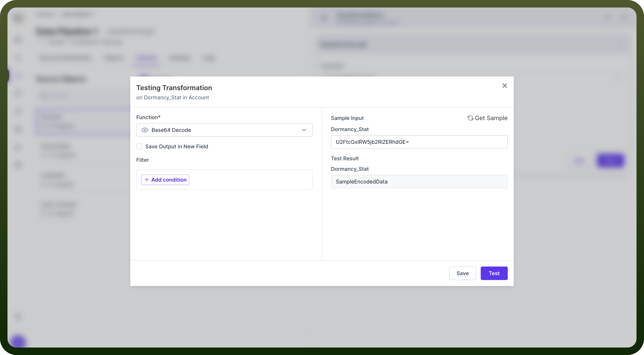Screen dimensions: 644x355
Task: Click the blurred purple button behind the dialog
Action: [610, 160]
